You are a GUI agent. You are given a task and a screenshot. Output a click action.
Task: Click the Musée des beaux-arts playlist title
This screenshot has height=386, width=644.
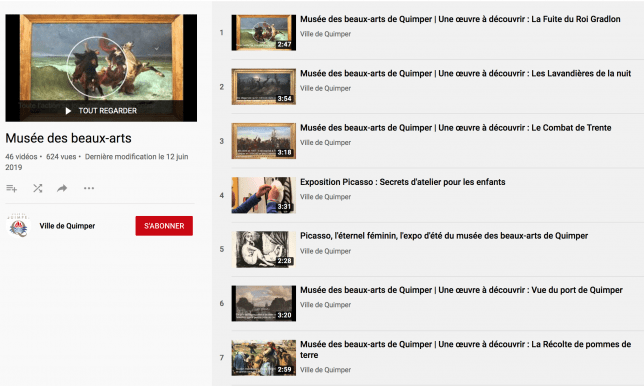tap(68, 138)
